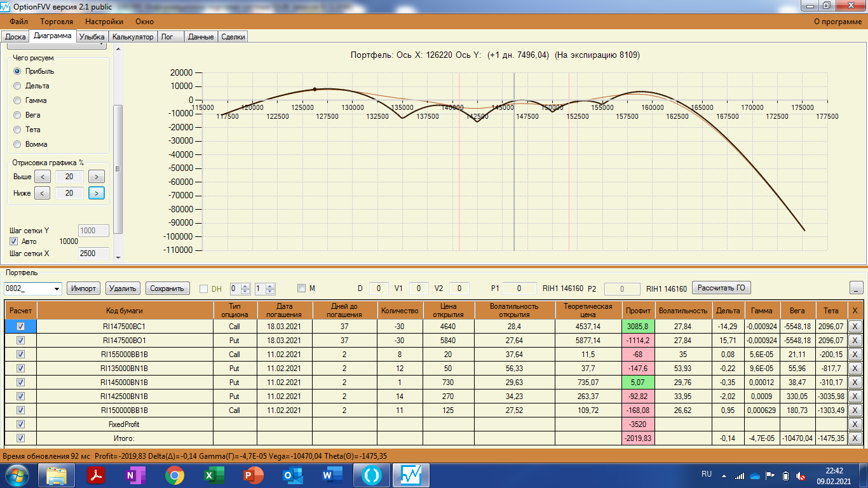
Task: Click the Удалить button
Action: tap(123, 288)
